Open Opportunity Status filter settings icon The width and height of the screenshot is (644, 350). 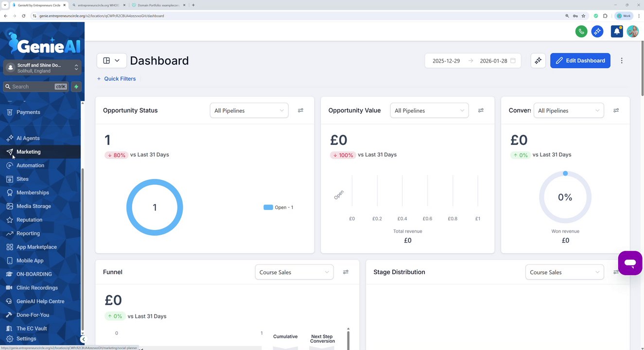300,110
